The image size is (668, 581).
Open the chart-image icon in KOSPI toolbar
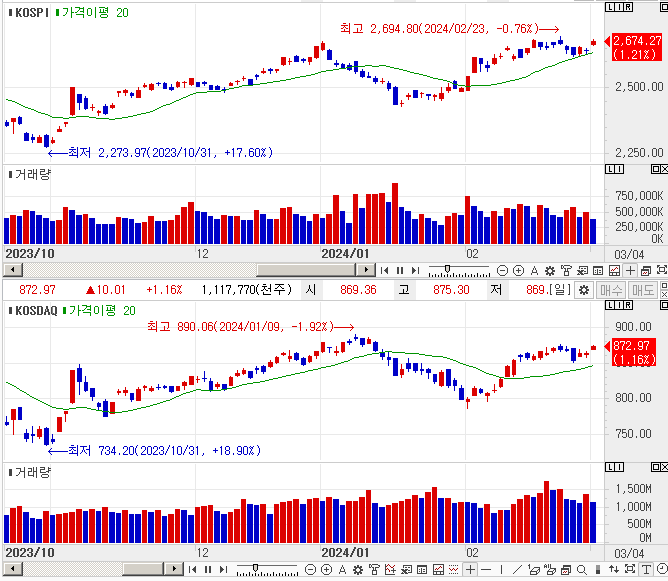[x=614, y=270]
